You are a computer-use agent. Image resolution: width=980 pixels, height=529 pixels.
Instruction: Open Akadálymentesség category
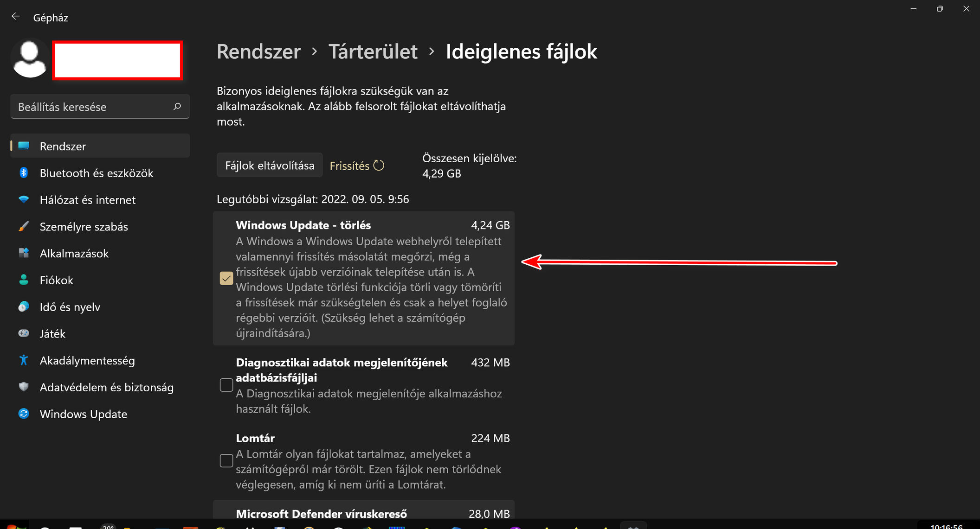[x=100, y=361]
